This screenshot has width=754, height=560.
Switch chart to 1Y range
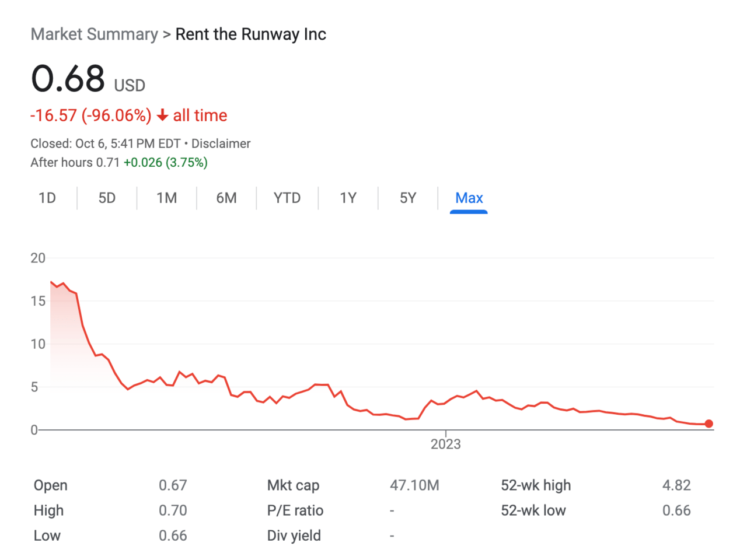click(x=348, y=198)
